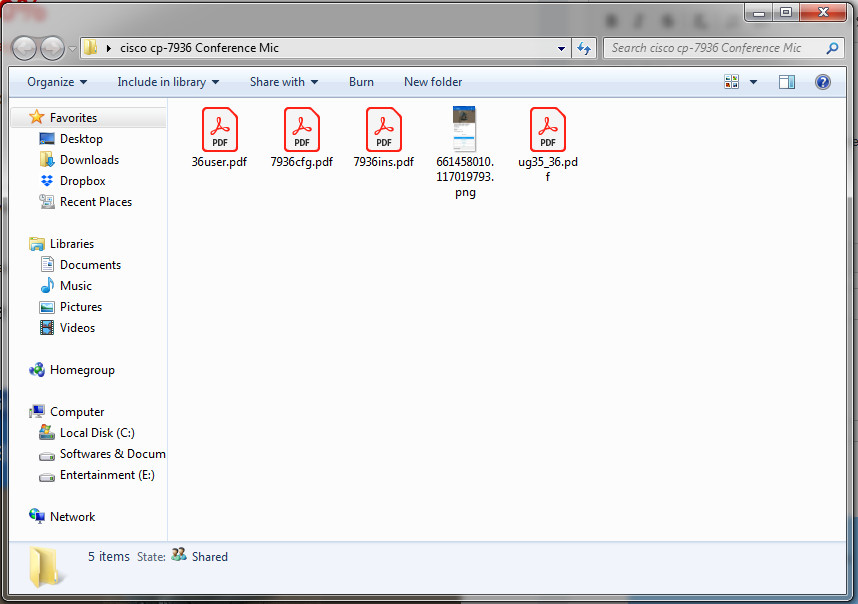Click the Burn toolbar button
This screenshot has width=858, height=604.
click(361, 82)
